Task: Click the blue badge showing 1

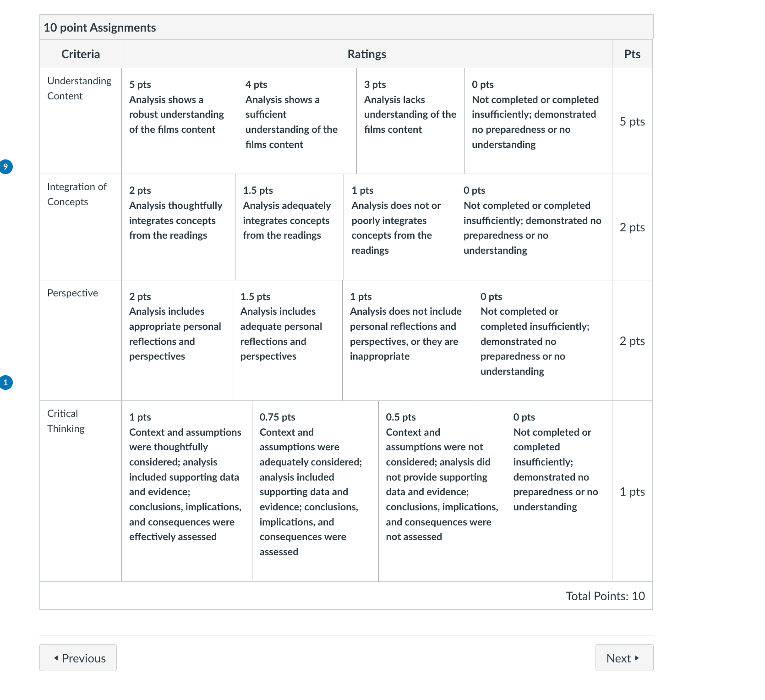Action: point(5,382)
